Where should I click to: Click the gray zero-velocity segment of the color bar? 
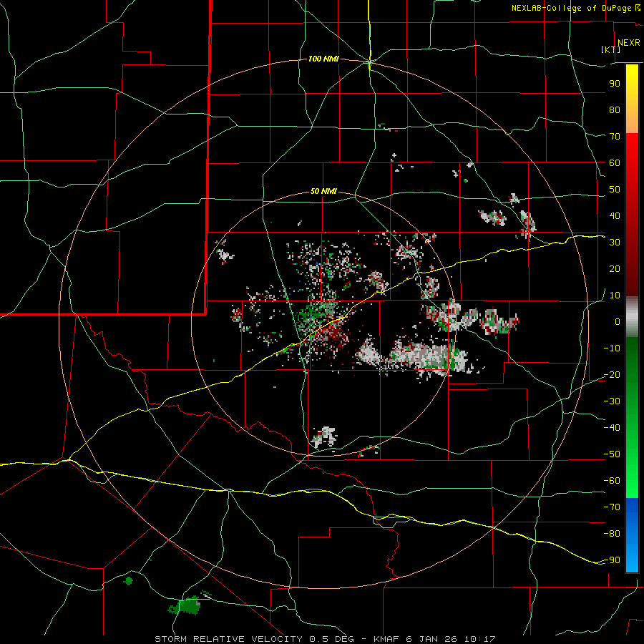632,317
